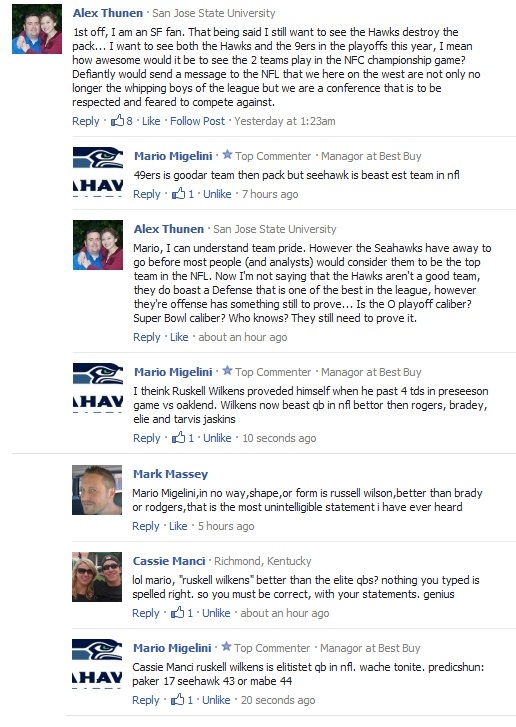Open Yesterday at 1:23am timestamp link
516x727 pixels.
(x=285, y=121)
